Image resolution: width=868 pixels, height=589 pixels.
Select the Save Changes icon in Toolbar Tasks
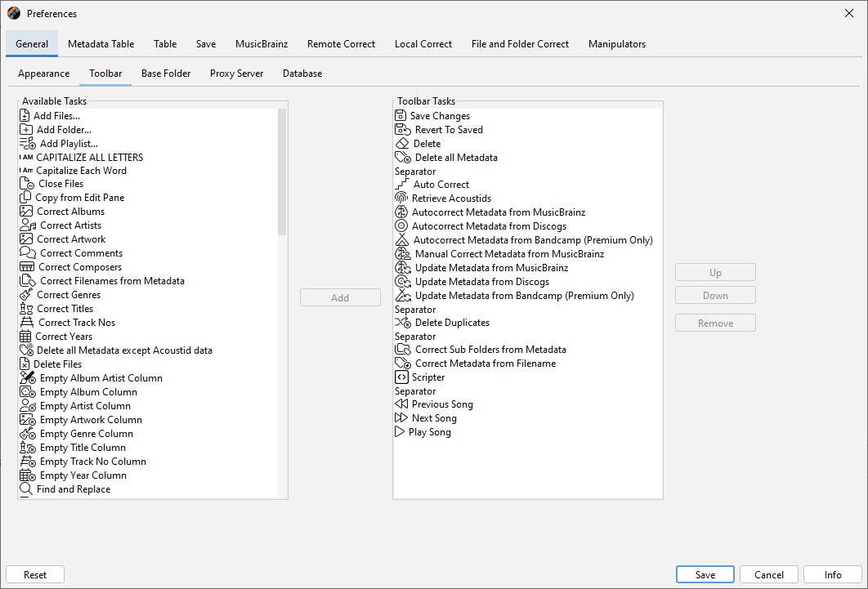click(400, 116)
